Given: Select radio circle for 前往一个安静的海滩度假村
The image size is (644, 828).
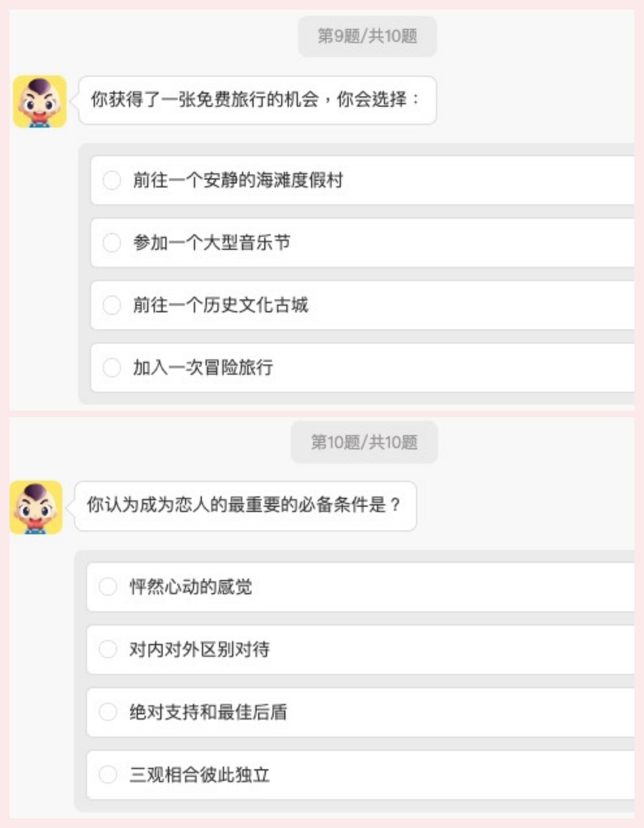Looking at the screenshot, I should point(112,180).
